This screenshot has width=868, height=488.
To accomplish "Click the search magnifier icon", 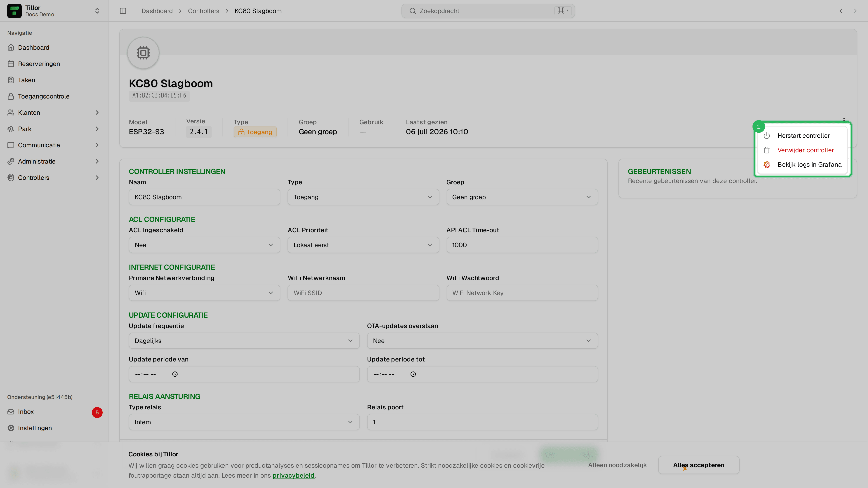I will (413, 11).
